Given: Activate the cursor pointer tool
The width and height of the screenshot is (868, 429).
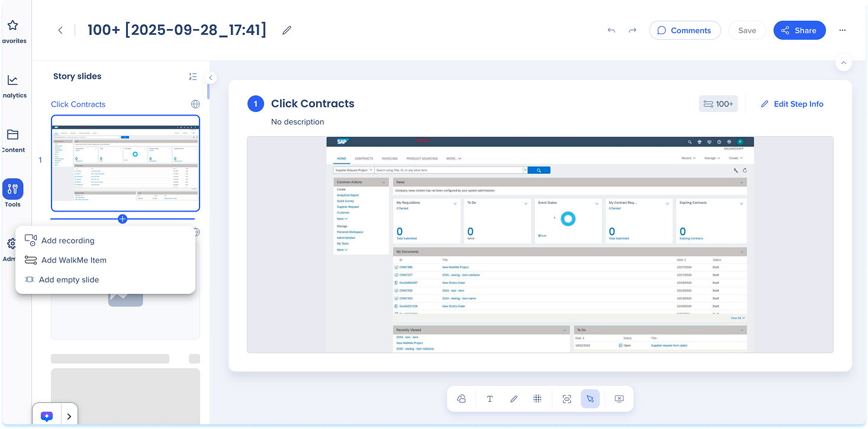Looking at the screenshot, I should pos(590,399).
